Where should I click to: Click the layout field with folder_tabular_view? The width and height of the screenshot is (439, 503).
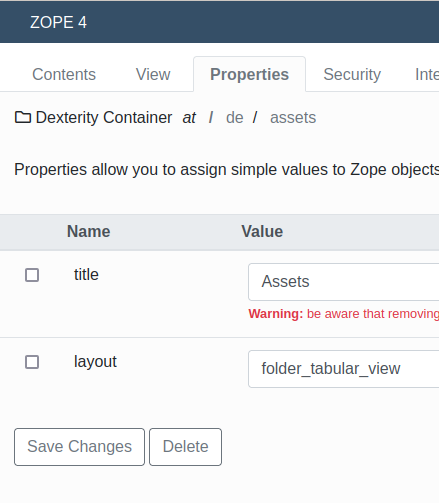pyautogui.click(x=344, y=369)
